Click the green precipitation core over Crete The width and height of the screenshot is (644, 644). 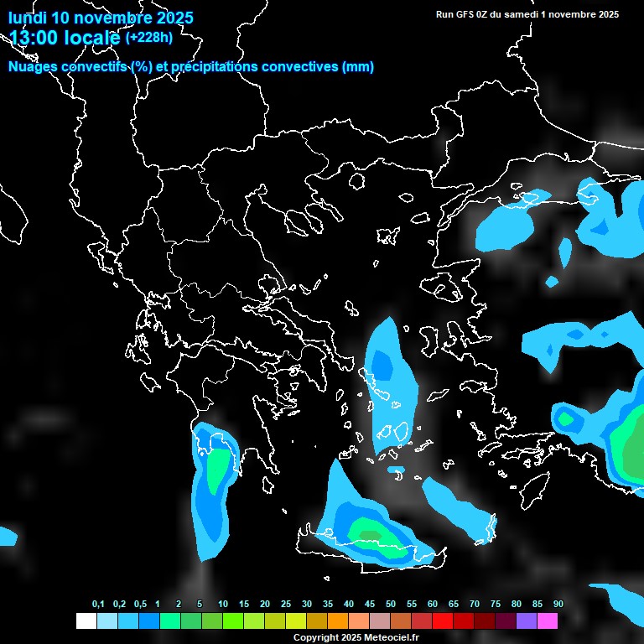click(x=369, y=533)
